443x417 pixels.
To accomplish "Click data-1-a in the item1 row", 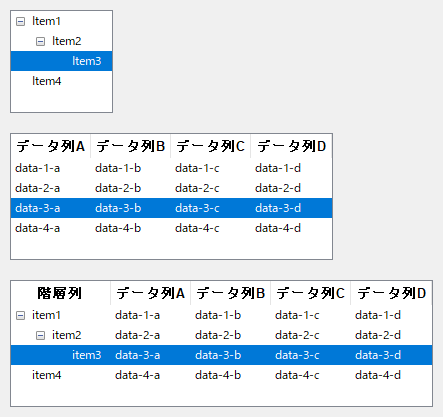I will pos(138,315).
